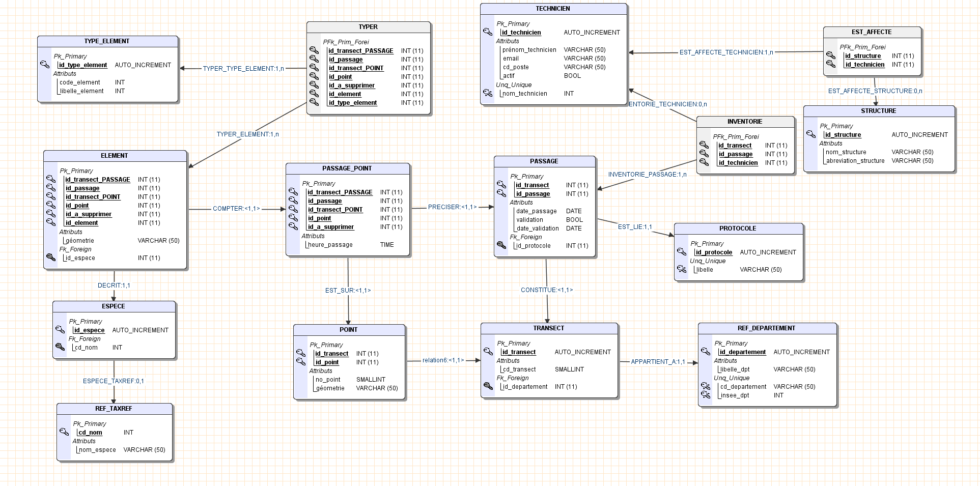
Task: Click the key icon beside cd_nom in REF_TAXREF
Action: coord(64,432)
